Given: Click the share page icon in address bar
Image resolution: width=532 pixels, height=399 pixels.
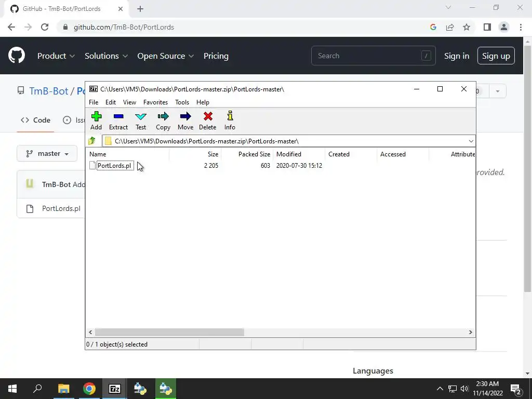Looking at the screenshot, I should coord(450,27).
